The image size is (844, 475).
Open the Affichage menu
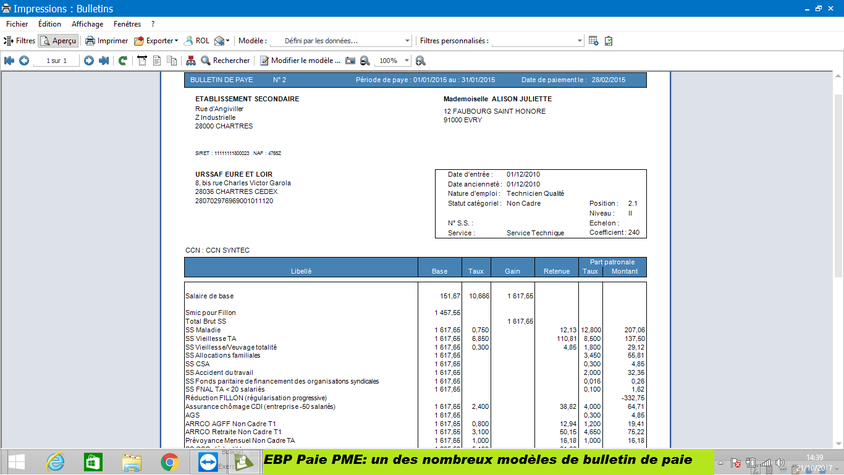87,24
